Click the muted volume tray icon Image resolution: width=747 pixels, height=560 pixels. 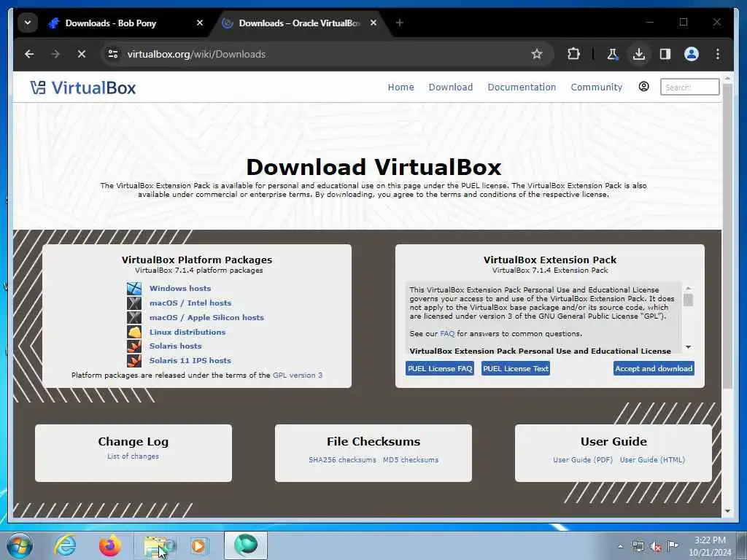[656, 547]
